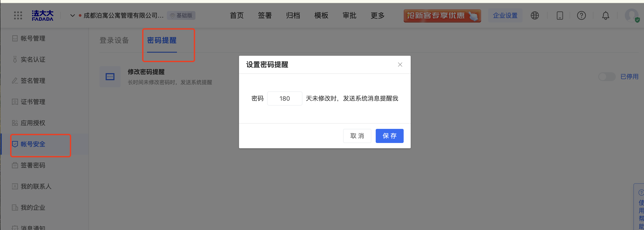Open 企业设置 button
The height and width of the screenshot is (230, 644).
click(505, 15)
